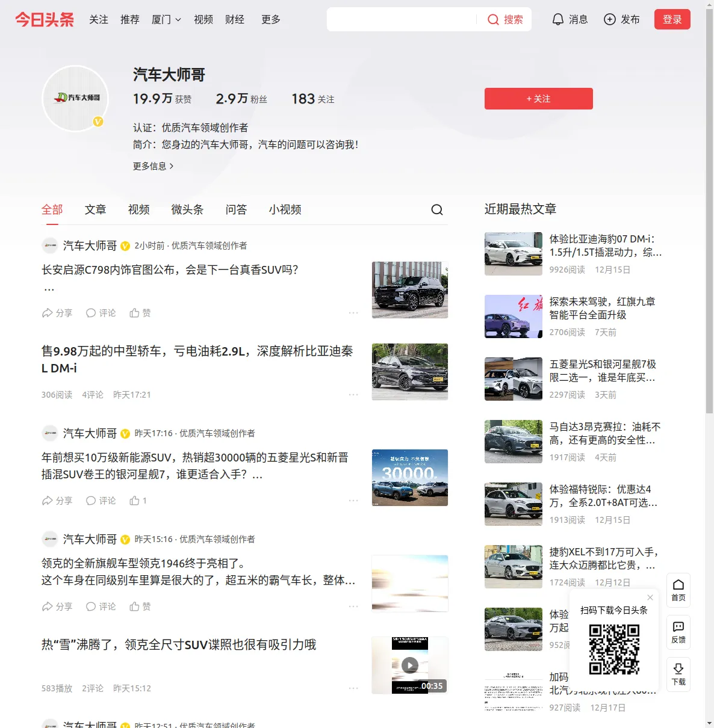Open the 反馈 feedback icon
The image size is (714, 728).
coord(678,632)
